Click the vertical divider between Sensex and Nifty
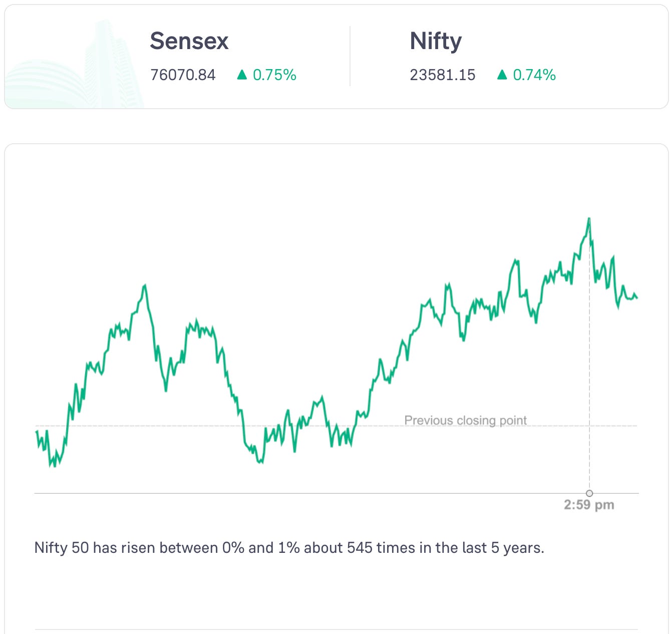Image resolution: width=672 pixels, height=634 pixels. (350, 57)
